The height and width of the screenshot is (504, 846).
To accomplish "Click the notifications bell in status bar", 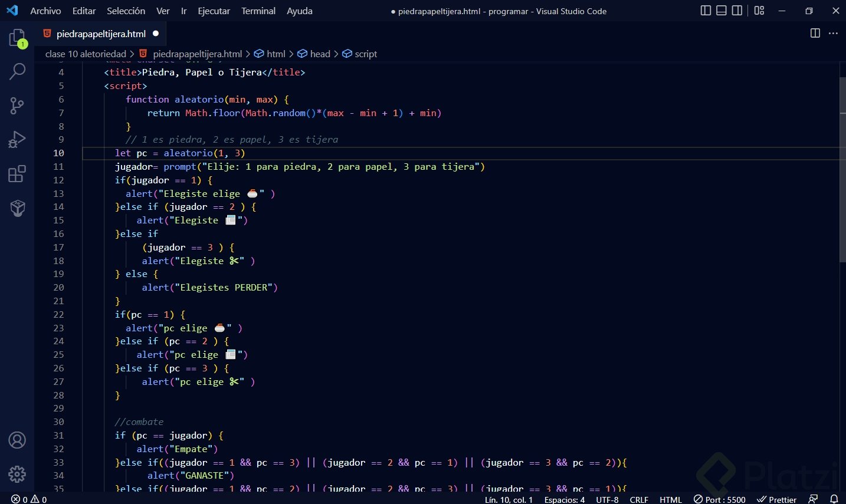I will [834, 499].
